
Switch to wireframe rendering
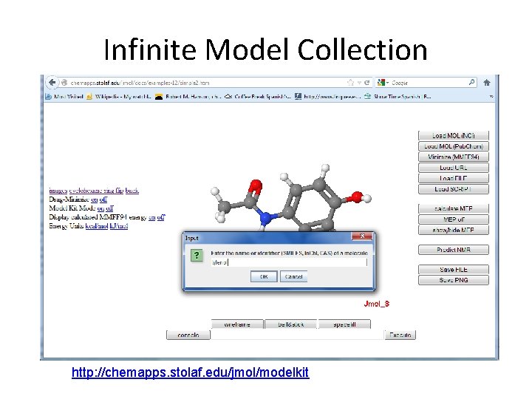point(237,324)
